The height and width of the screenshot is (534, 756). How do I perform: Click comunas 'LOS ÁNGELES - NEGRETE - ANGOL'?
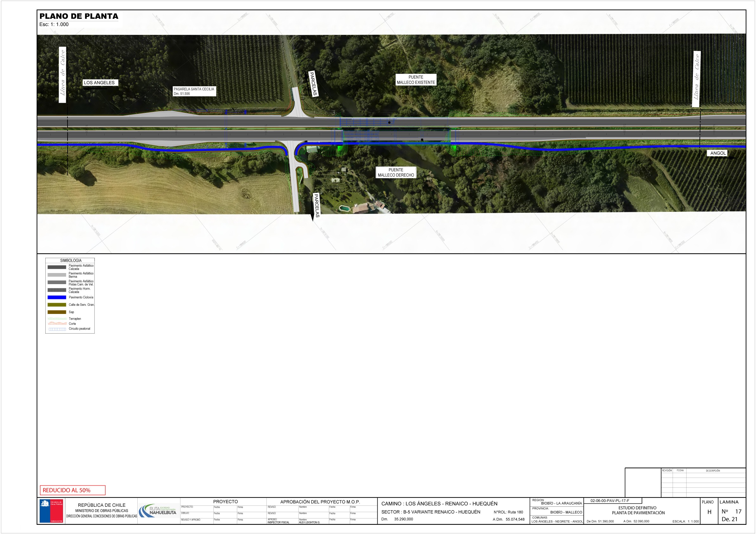(557, 522)
